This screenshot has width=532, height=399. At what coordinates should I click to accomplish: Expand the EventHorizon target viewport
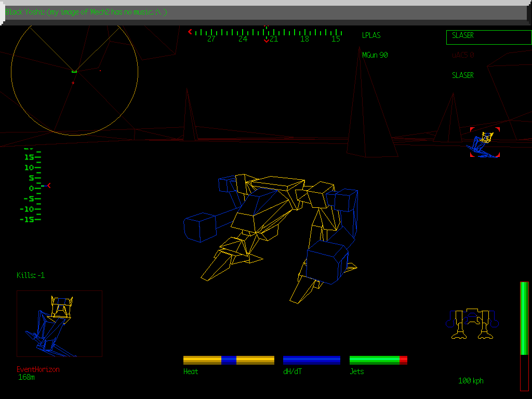tap(59, 323)
